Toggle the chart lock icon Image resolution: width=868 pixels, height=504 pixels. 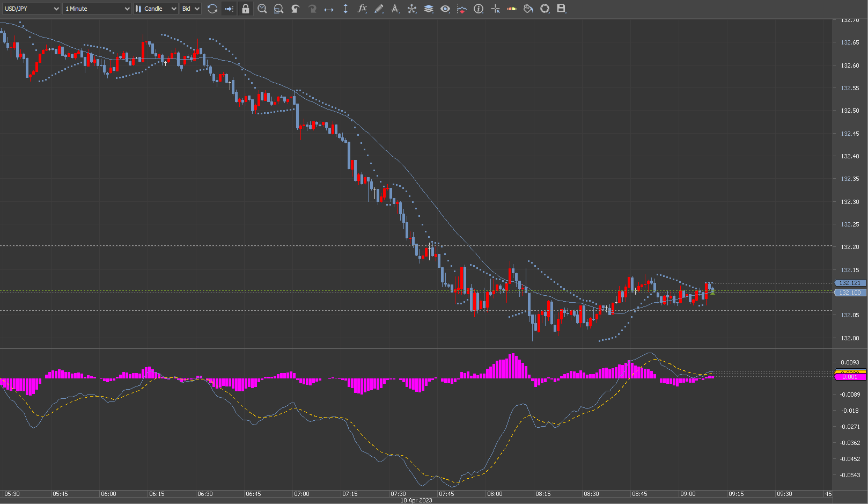point(245,9)
